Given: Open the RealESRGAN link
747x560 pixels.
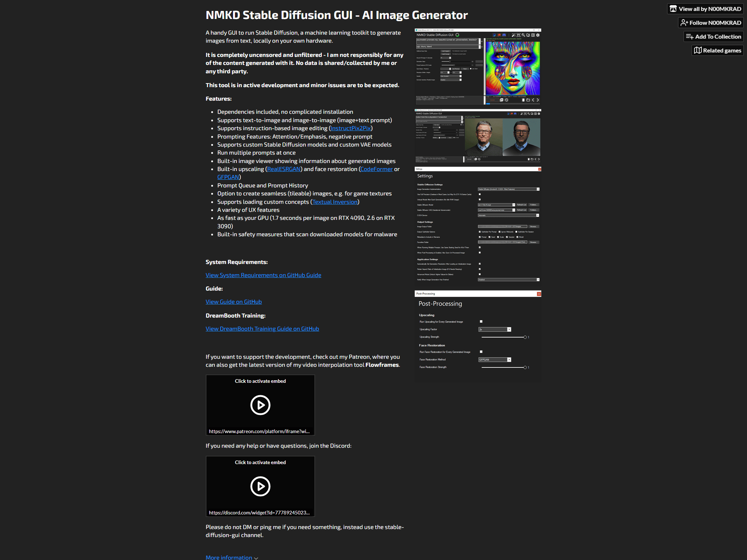Looking at the screenshot, I should pos(284,169).
